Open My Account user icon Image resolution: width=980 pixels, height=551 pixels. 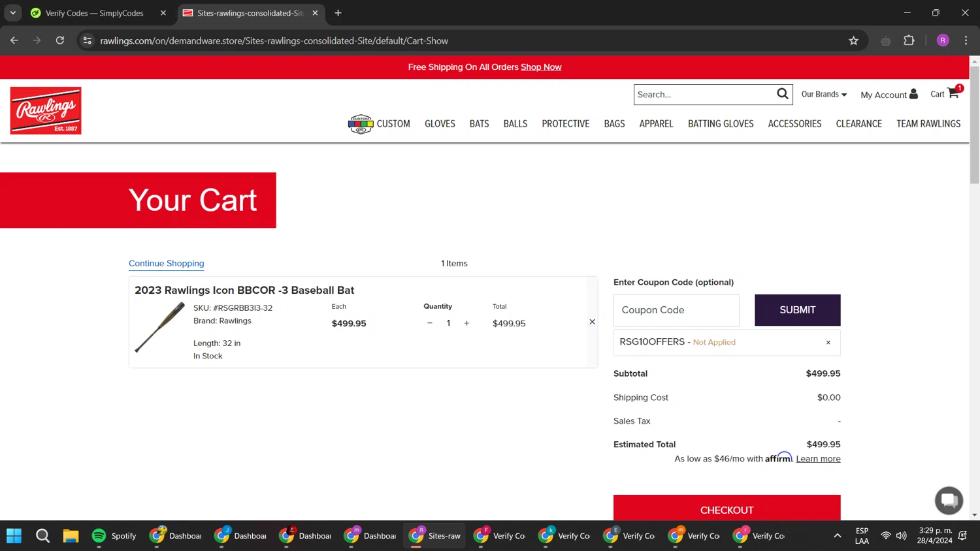tap(913, 93)
